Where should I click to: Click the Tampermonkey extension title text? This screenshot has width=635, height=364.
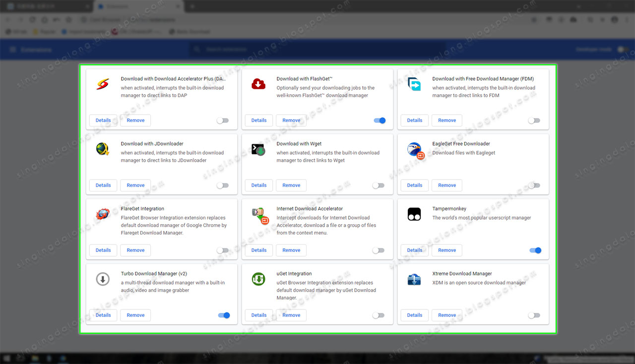[449, 209]
